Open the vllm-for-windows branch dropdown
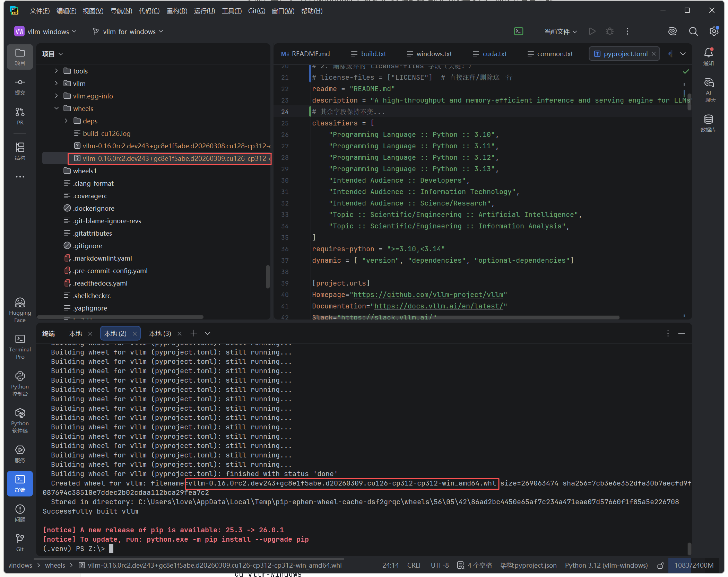 click(x=128, y=32)
